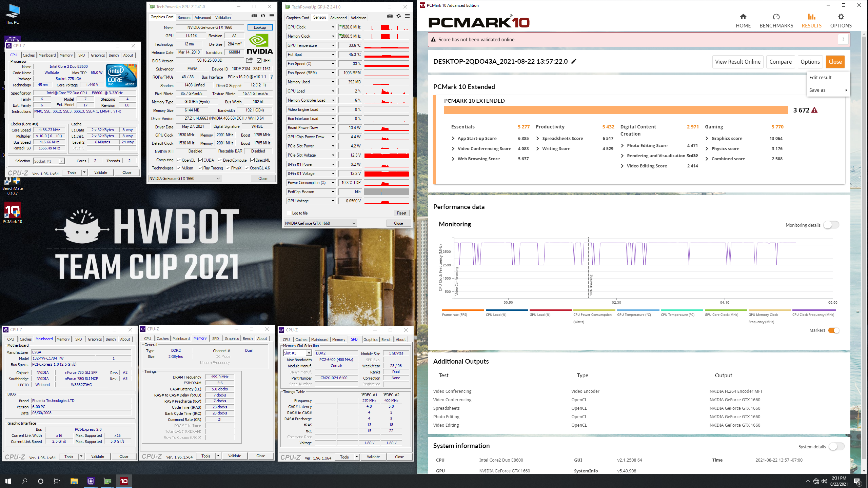The width and height of the screenshot is (868, 488).
Task: Open the RESULTS bar-chart icon
Action: 811,17
